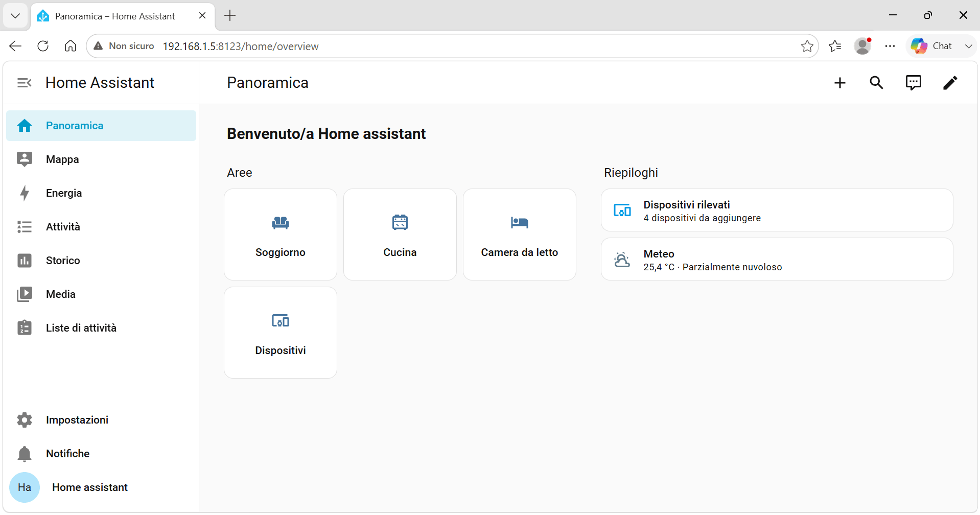The width and height of the screenshot is (980, 515).
Task: Click the bed icon on Camera da letto
Action: [520, 223]
